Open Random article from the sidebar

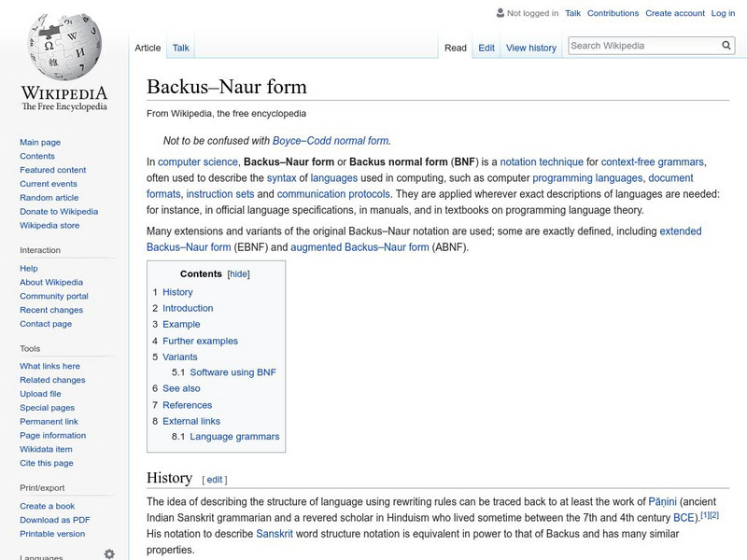pyautogui.click(x=48, y=198)
